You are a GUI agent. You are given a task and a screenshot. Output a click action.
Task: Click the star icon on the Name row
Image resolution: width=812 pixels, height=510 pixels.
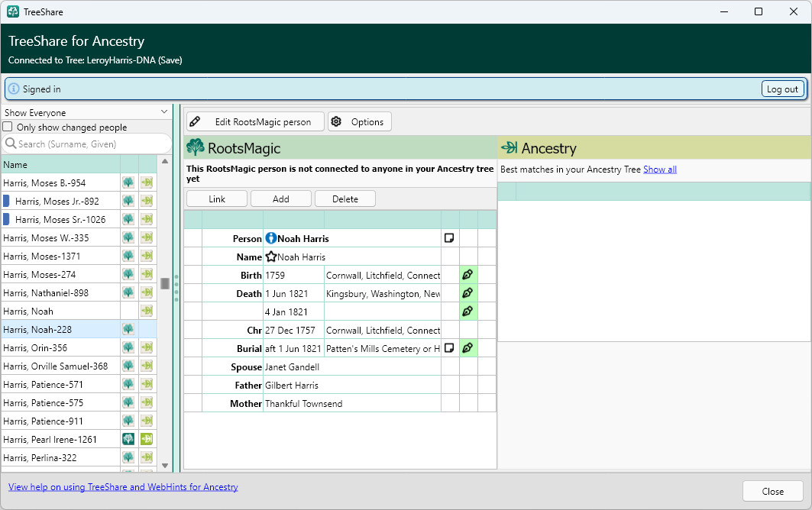coord(271,257)
